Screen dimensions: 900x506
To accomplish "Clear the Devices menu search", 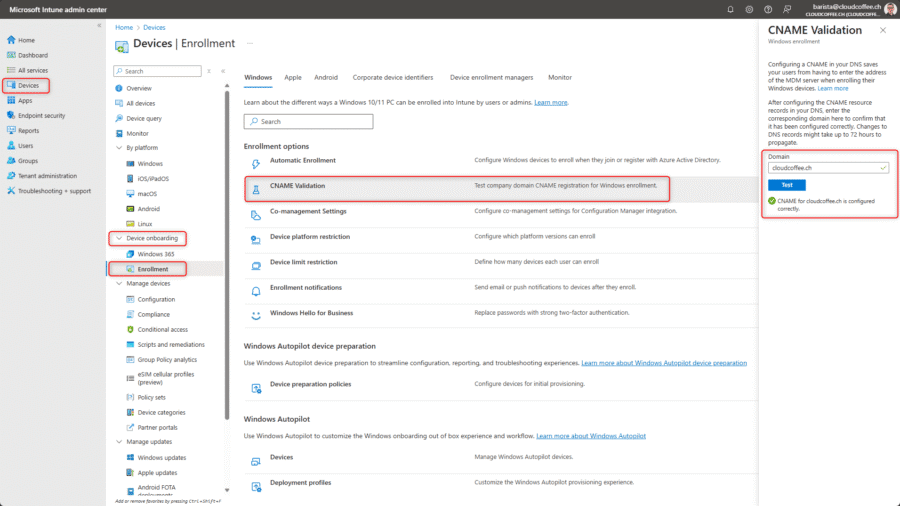I will pyautogui.click(x=209, y=71).
